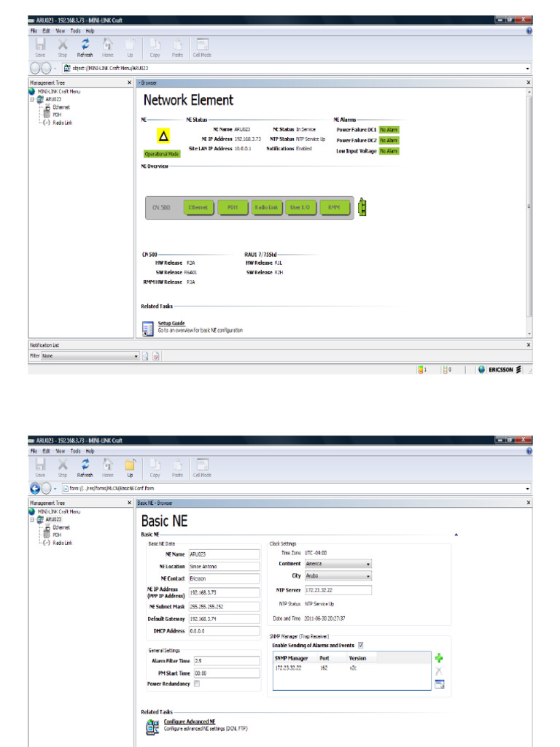Image resolution: width=560 pixels, height=747 pixels.
Task: Click Cell Mode icon in Basic NE window
Action: pos(203,465)
